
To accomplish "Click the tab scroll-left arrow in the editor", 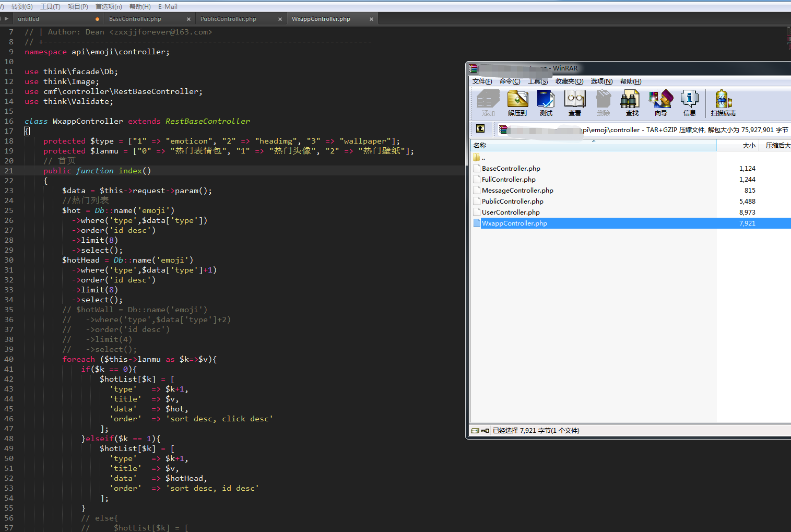I will (x=1, y=19).
